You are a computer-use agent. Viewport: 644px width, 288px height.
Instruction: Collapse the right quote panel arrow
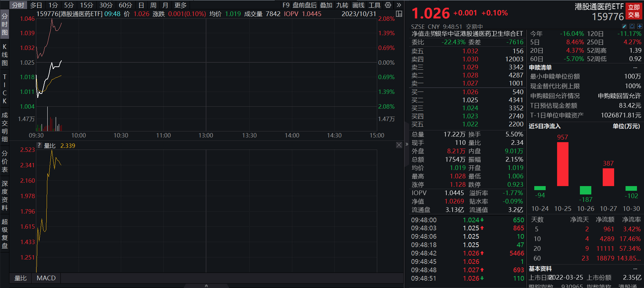click(x=407, y=144)
